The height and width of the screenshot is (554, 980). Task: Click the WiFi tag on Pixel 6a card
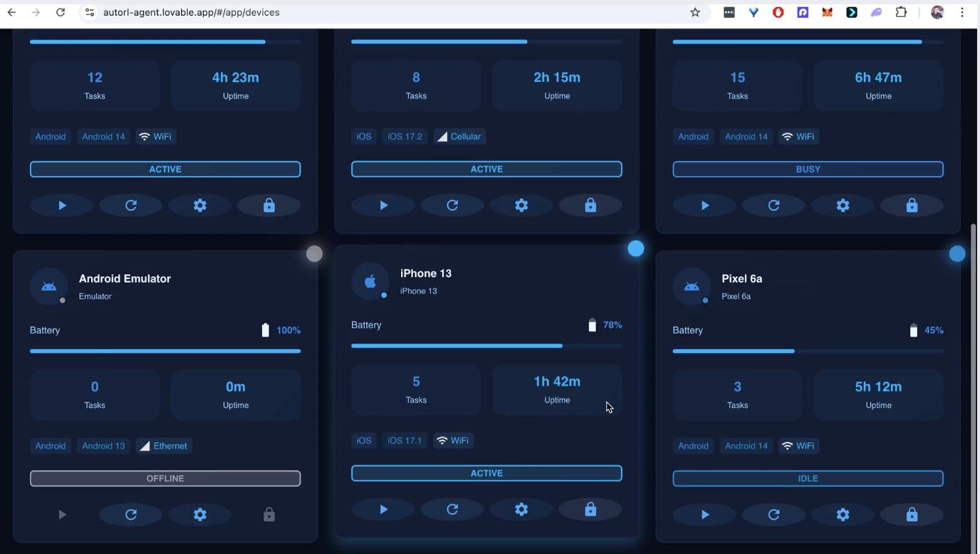[798, 446]
